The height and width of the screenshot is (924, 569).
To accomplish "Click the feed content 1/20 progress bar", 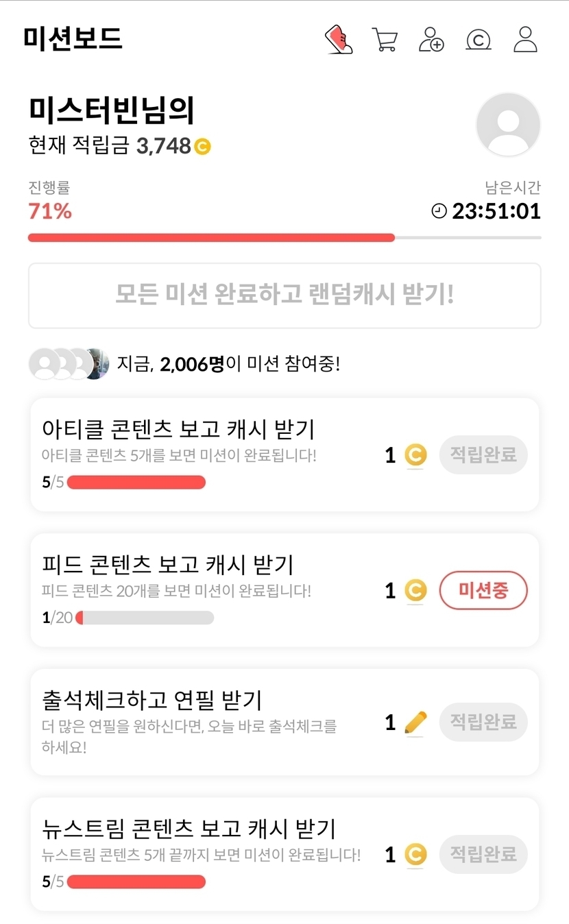I will pyautogui.click(x=145, y=618).
